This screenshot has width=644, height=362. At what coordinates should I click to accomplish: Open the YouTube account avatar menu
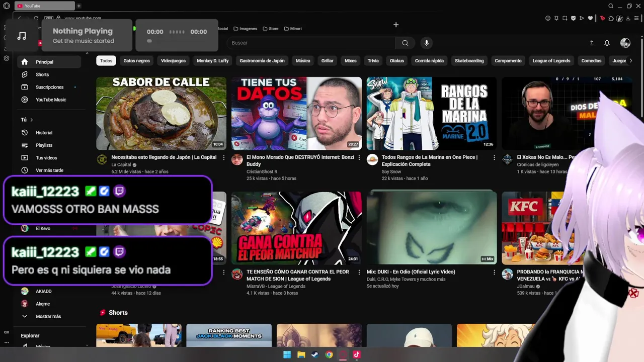point(625,43)
